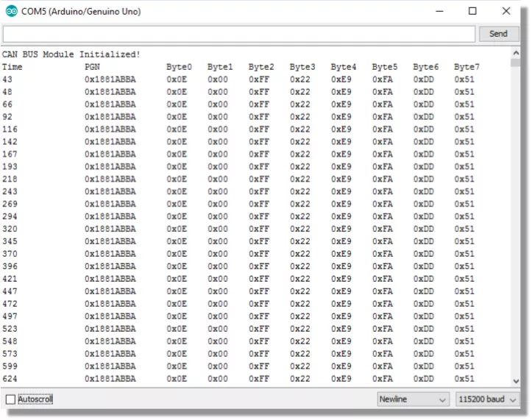Click the serial message input field
The image size is (532, 420).
point(239,34)
